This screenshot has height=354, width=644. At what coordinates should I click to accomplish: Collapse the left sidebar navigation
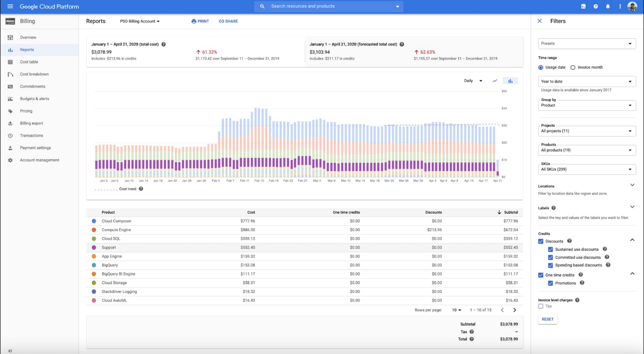click(10, 351)
